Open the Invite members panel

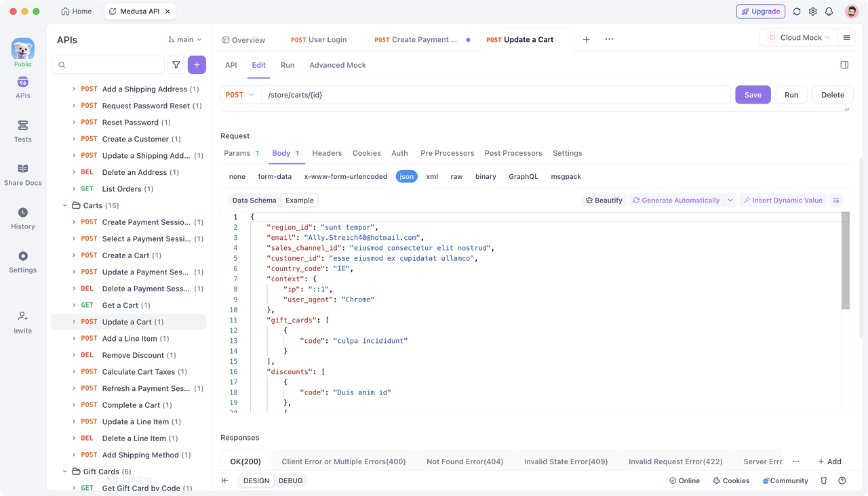tap(22, 323)
